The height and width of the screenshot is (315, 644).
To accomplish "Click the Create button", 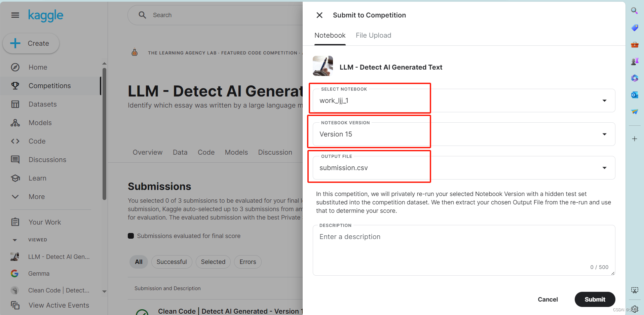I will point(31,43).
